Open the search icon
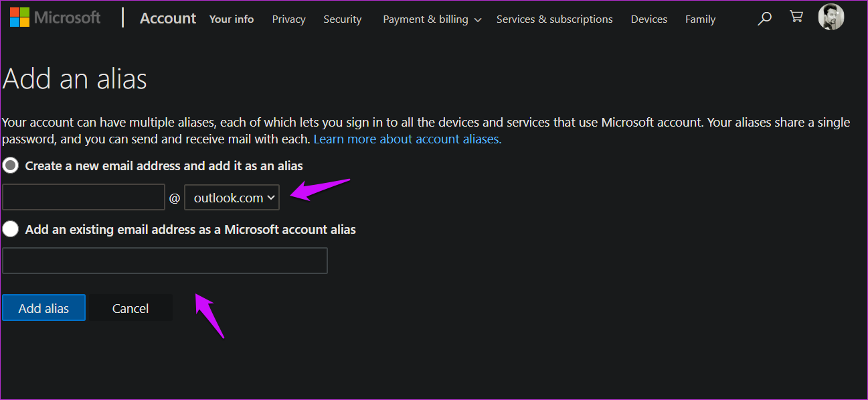Image resolution: width=868 pixels, height=400 pixels. [764, 18]
